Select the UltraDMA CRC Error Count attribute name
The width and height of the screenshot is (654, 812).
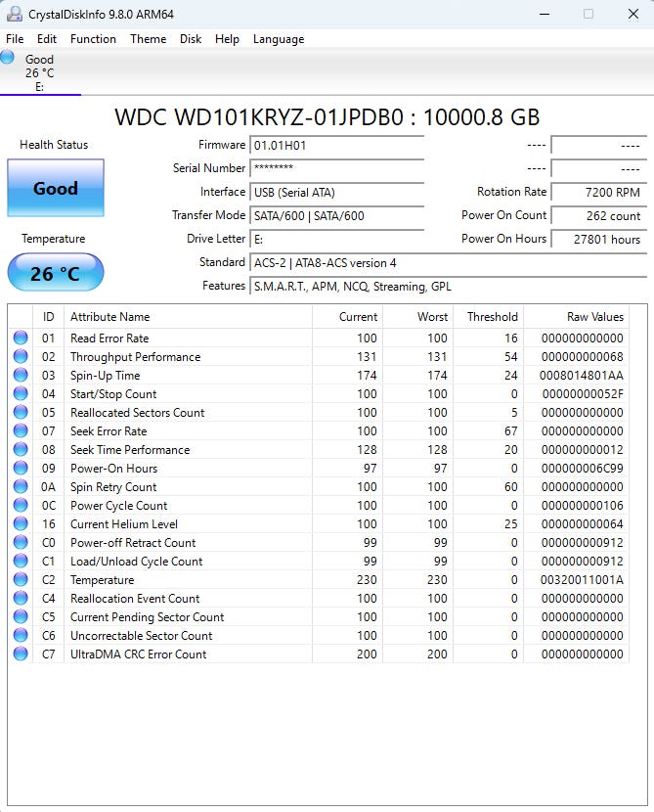point(138,654)
